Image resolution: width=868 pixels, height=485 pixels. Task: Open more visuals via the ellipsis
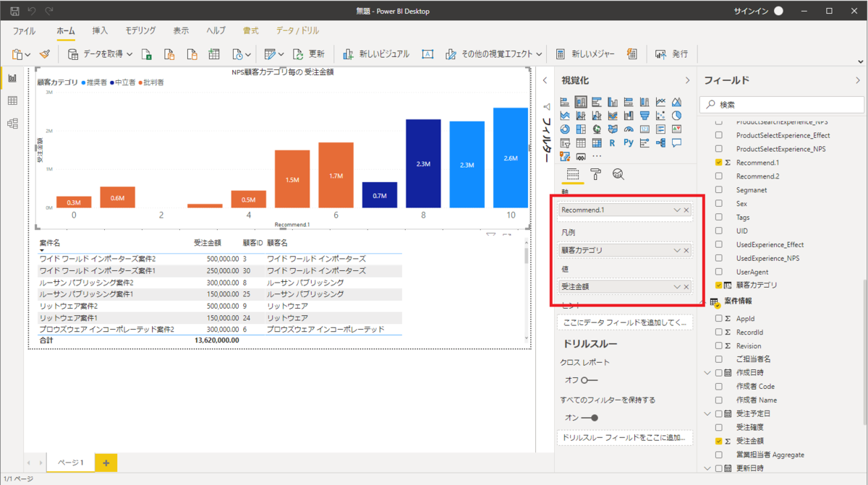point(597,156)
